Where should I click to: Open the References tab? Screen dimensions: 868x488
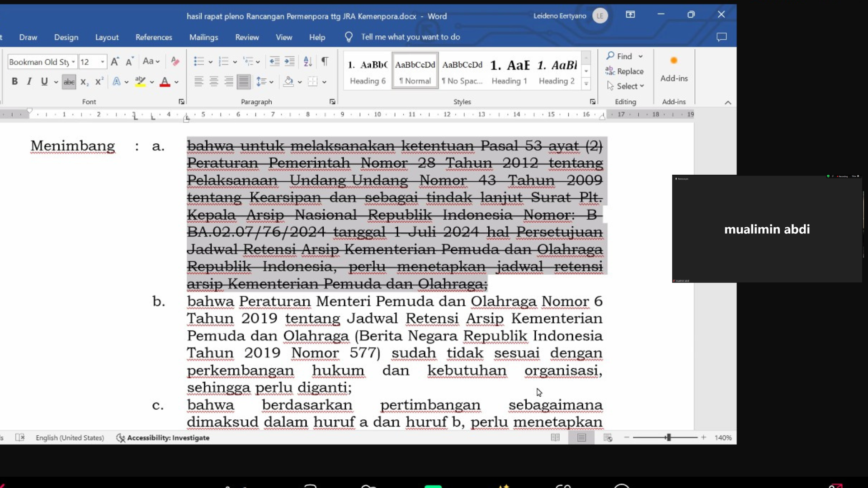point(154,37)
